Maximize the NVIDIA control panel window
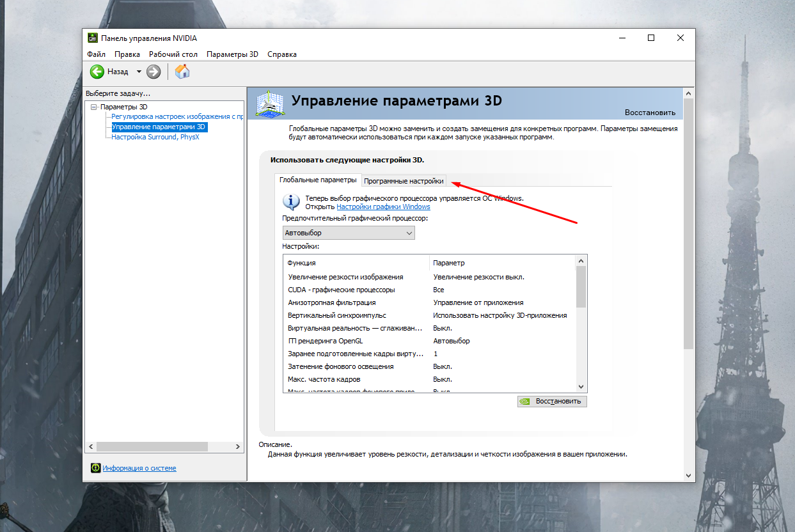The image size is (795, 532). click(651, 38)
